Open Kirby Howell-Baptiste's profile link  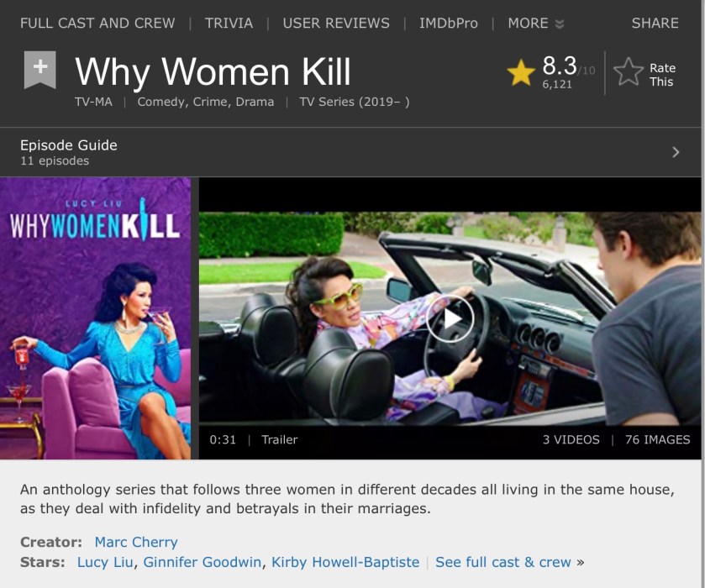345,562
